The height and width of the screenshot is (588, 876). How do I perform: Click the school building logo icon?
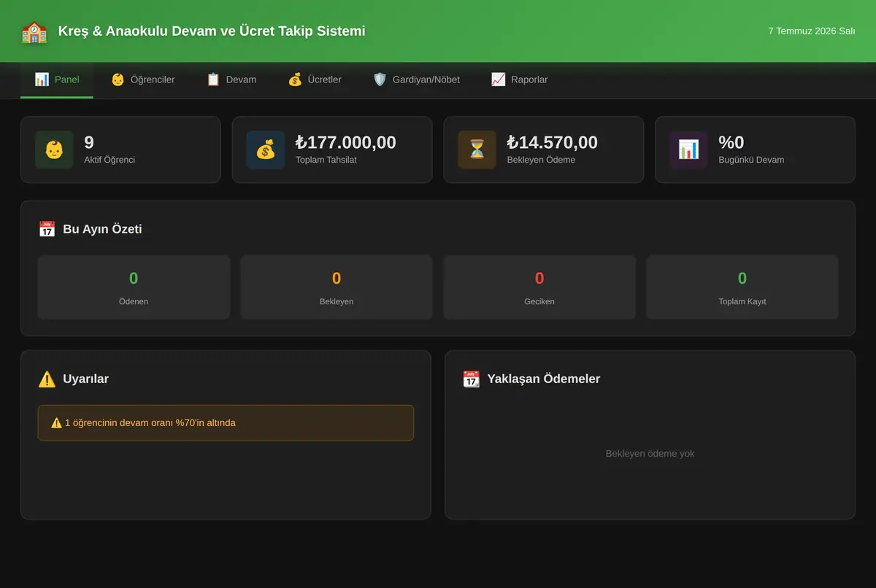(x=34, y=31)
